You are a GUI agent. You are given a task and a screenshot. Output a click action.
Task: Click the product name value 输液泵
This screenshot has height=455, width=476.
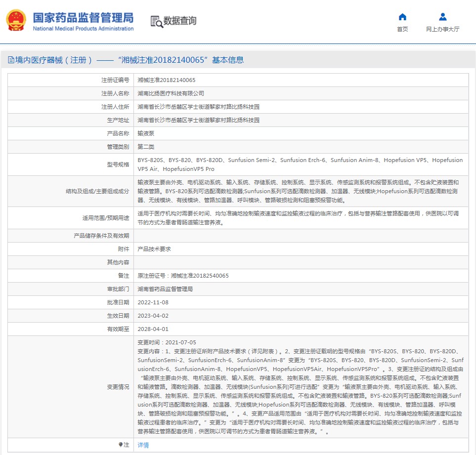(145, 133)
